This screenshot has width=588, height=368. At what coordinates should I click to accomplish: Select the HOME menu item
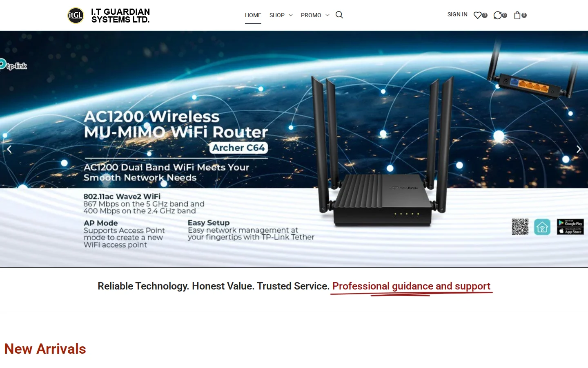pos(253,15)
